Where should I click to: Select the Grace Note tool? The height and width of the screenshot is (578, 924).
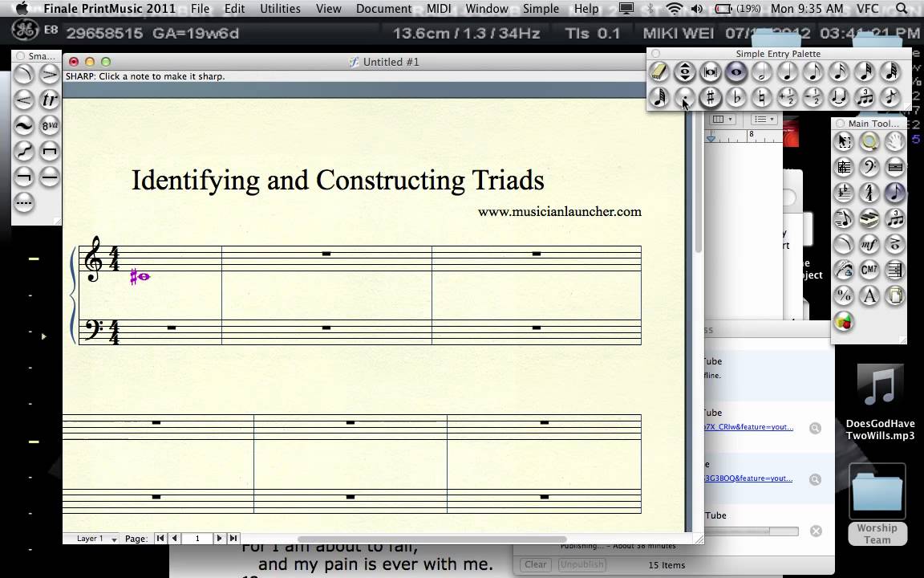pos(890,97)
